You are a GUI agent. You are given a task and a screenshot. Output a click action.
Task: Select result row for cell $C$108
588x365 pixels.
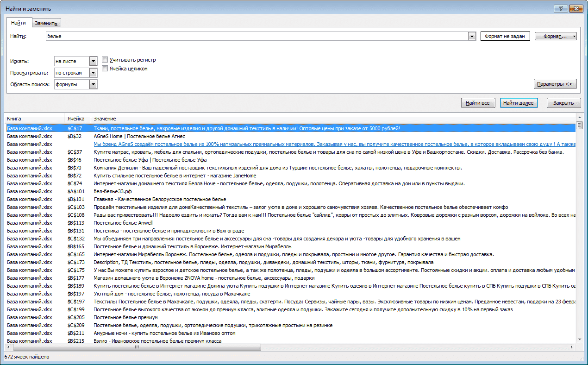coord(290,215)
